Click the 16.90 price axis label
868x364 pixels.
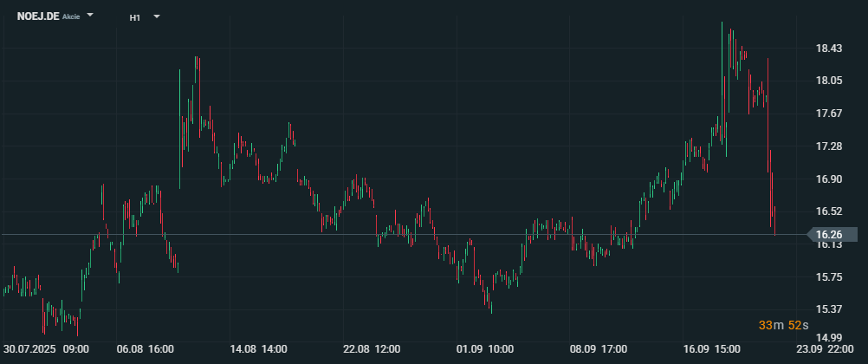[829, 179]
